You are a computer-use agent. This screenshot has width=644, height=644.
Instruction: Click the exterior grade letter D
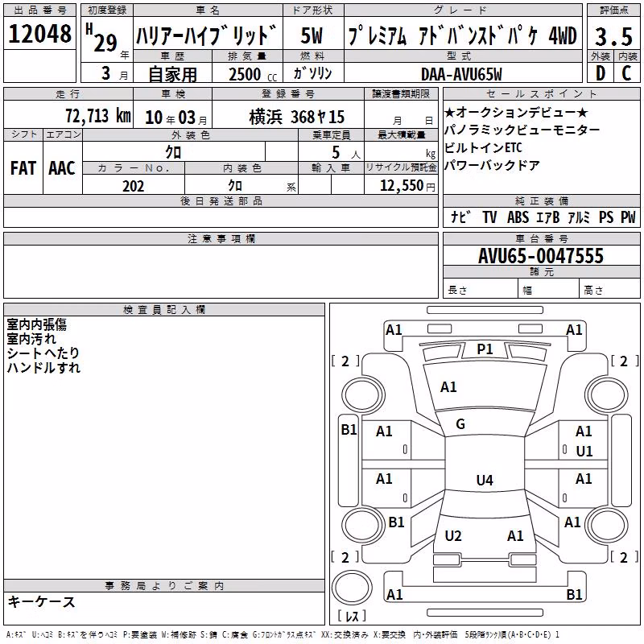pos(601,73)
